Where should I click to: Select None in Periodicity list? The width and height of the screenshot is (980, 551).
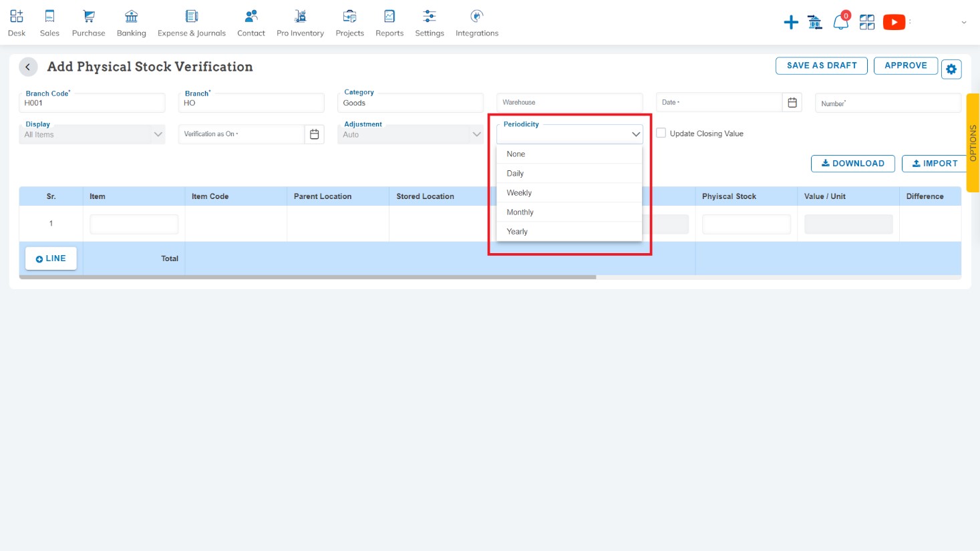pyautogui.click(x=569, y=154)
